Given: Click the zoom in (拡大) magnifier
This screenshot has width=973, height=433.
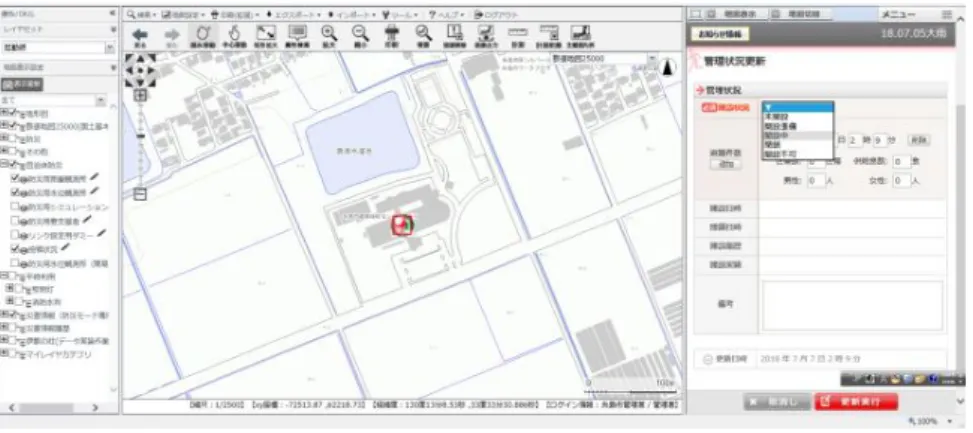Looking at the screenshot, I should pos(329,37).
